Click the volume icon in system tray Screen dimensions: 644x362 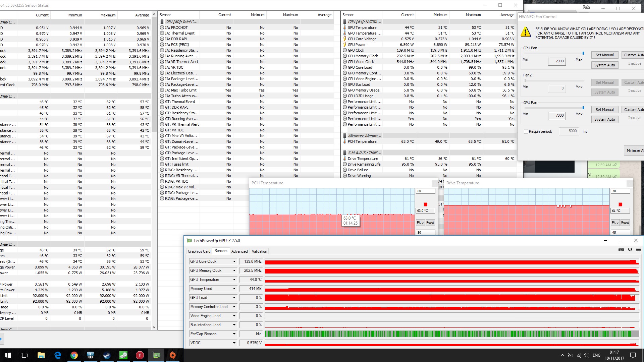tap(586, 355)
